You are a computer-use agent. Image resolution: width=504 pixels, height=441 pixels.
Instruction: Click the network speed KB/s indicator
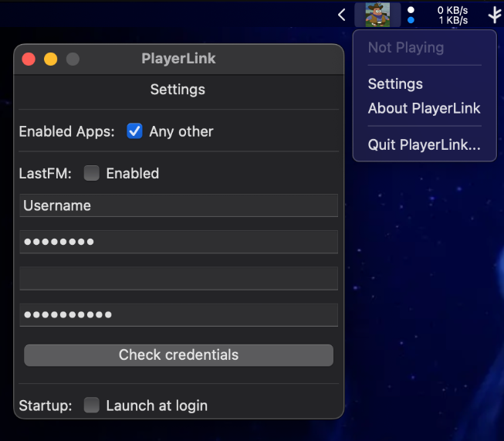pyautogui.click(x=452, y=15)
